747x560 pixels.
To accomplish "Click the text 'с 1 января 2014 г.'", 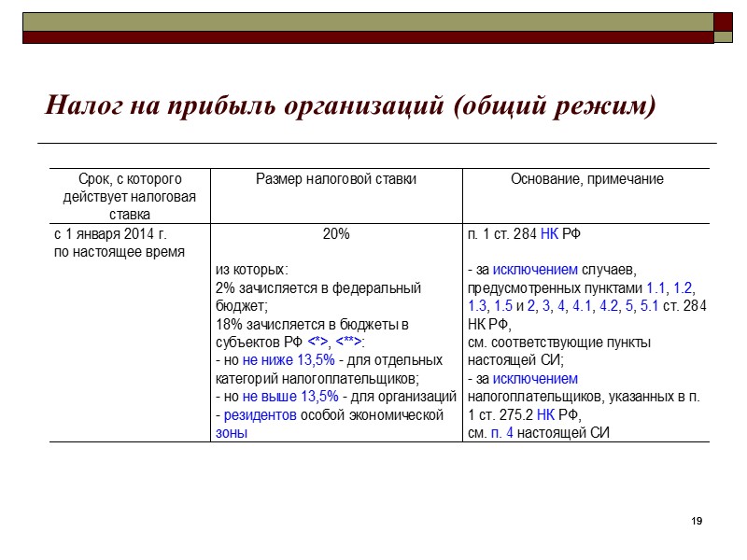I will [x=110, y=234].
